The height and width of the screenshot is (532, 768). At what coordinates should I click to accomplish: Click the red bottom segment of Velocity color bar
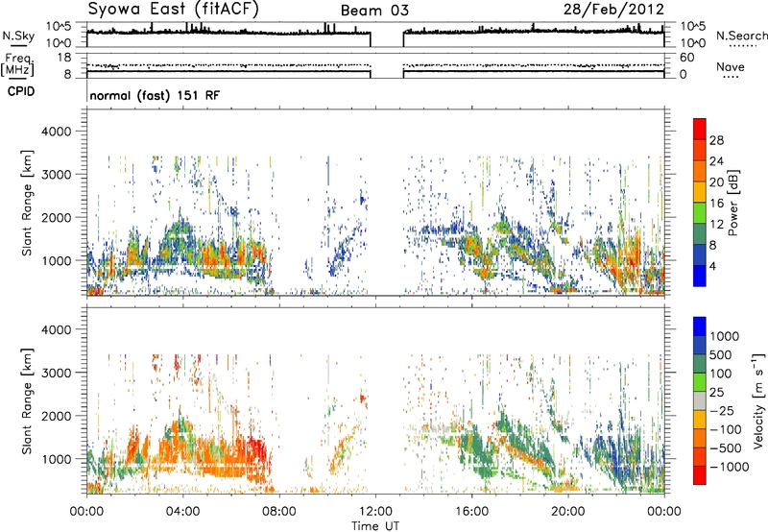click(x=700, y=475)
